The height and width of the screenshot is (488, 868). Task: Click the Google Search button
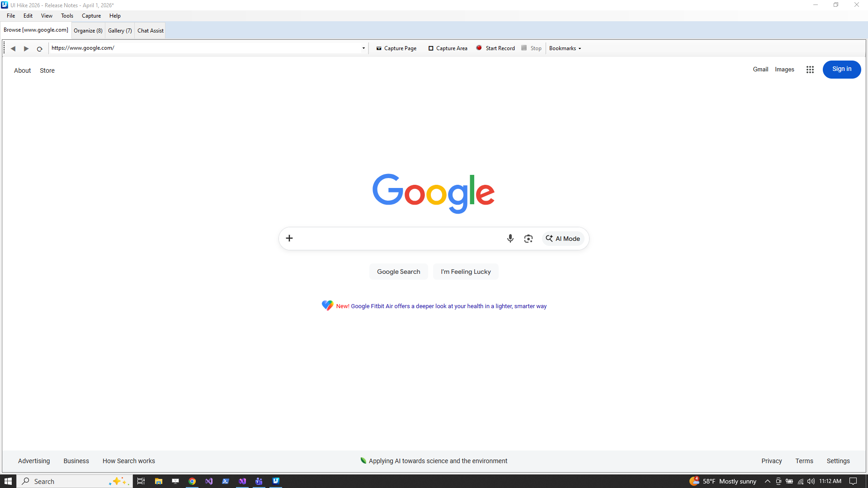[x=399, y=272]
